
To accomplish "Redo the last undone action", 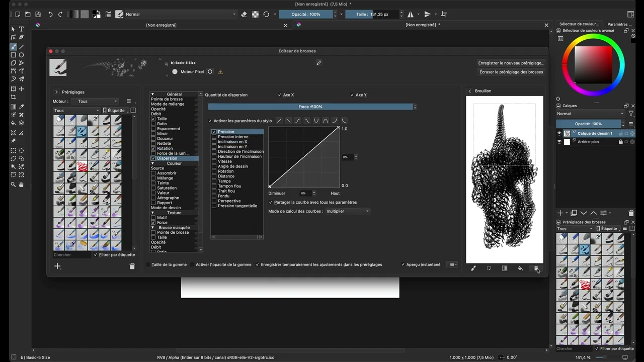I will click(x=60, y=14).
